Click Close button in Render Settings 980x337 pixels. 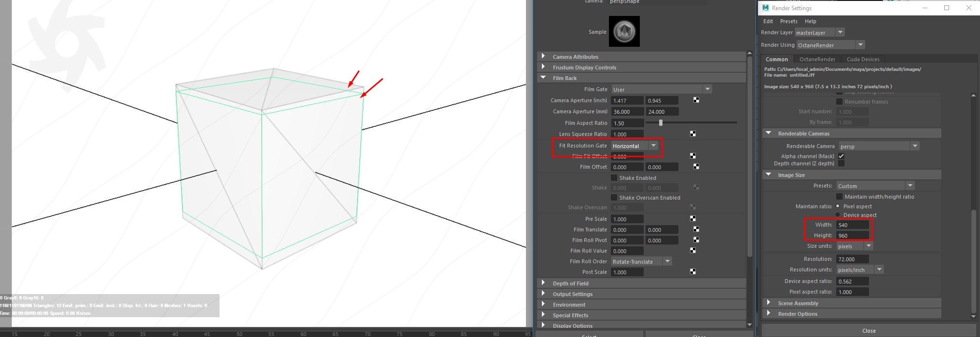pyautogui.click(x=869, y=330)
